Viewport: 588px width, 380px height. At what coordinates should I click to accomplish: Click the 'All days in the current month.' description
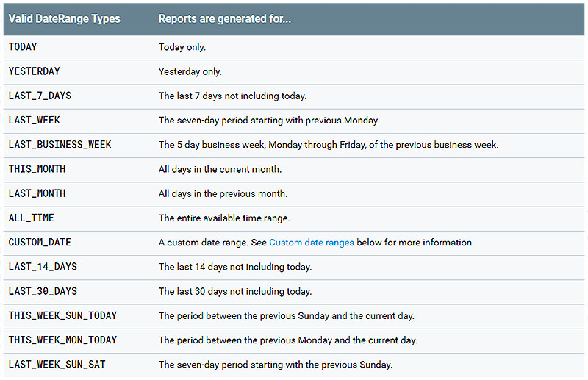(x=220, y=169)
